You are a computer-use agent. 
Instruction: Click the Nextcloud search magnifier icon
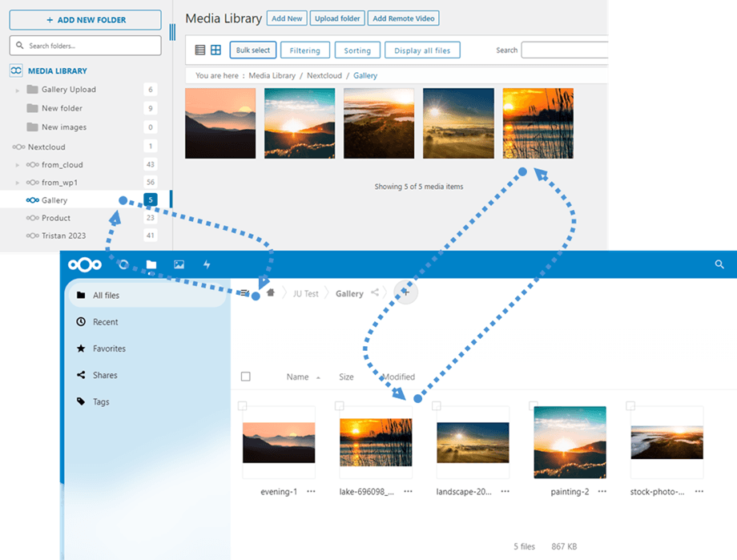pos(719,264)
